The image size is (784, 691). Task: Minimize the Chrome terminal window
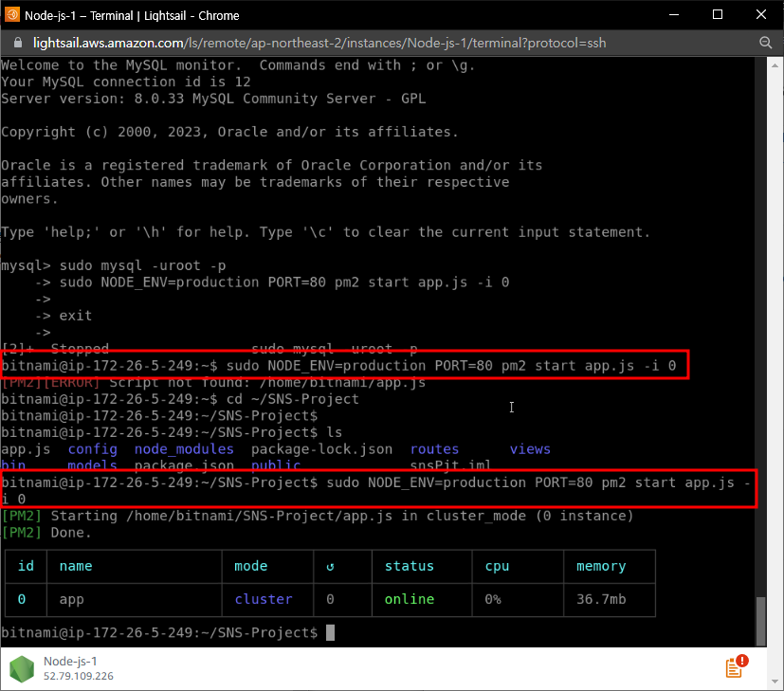pos(673,14)
